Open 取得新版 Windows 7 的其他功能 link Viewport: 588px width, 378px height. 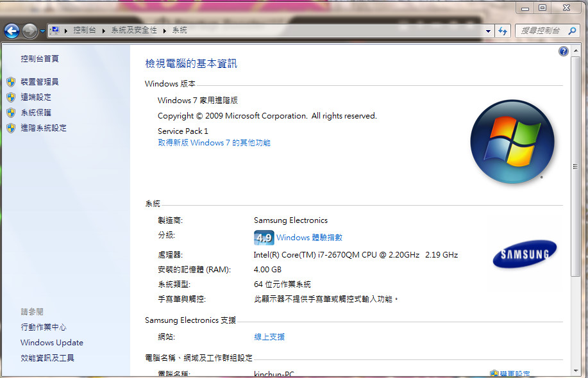click(x=214, y=143)
